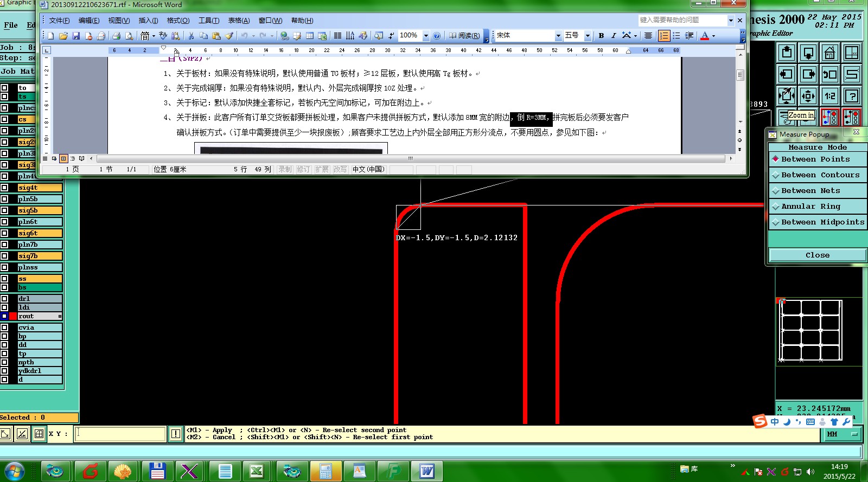Open Word 格式(O) menu
Screen dimensions: 868x482
(178, 21)
